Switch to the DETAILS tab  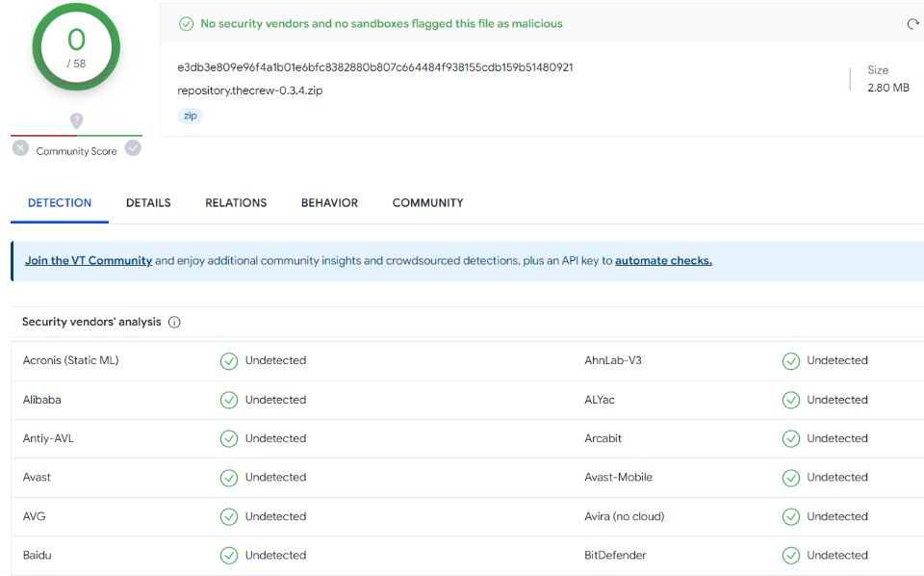pyautogui.click(x=148, y=203)
